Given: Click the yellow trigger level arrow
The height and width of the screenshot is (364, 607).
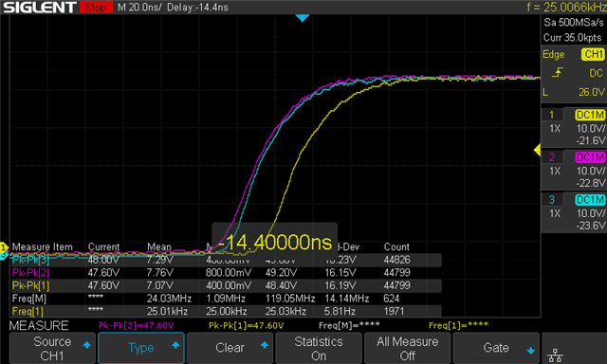Looking at the screenshot, I should pyautogui.click(x=538, y=150).
